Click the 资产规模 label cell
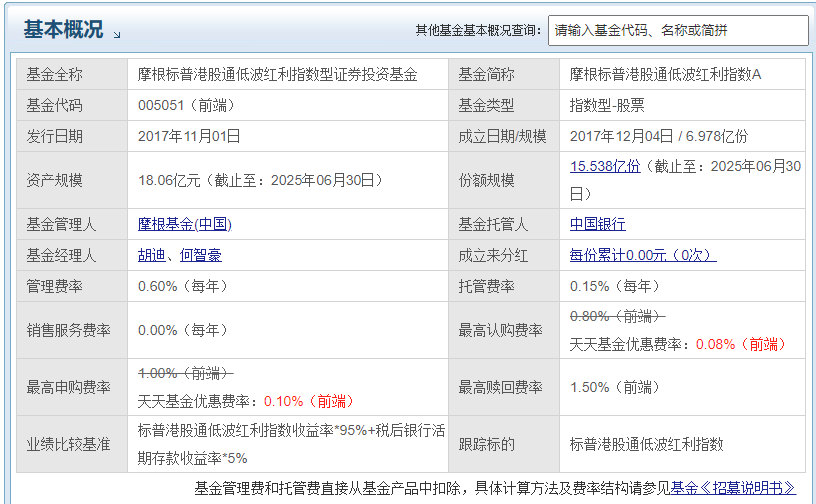The height and width of the screenshot is (504, 816). [x=72, y=181]
